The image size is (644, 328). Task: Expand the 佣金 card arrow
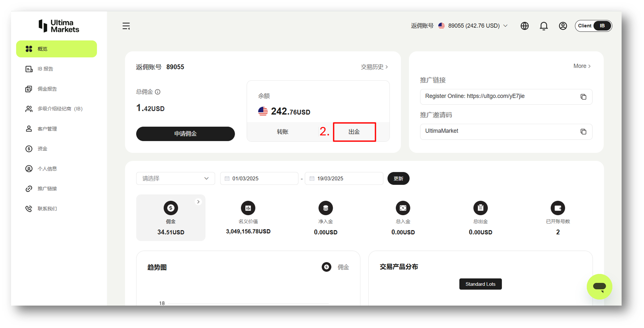(198, 202)
